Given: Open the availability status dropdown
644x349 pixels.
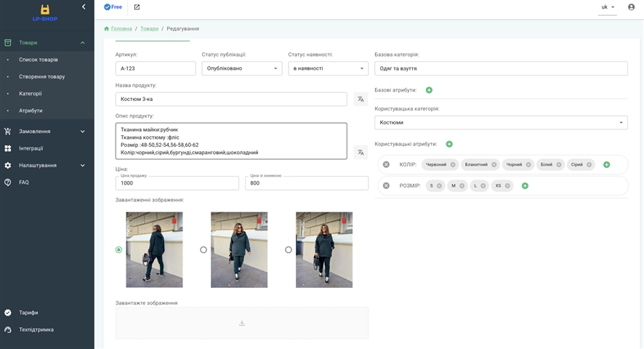Looking at the screenshot, I should (x=328, y=68).
